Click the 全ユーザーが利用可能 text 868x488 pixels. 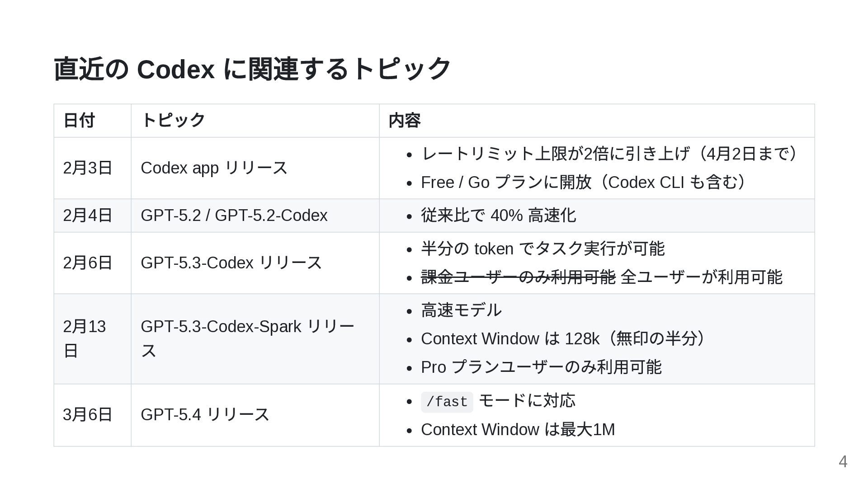pyautogui.click(x=702, y=277)
